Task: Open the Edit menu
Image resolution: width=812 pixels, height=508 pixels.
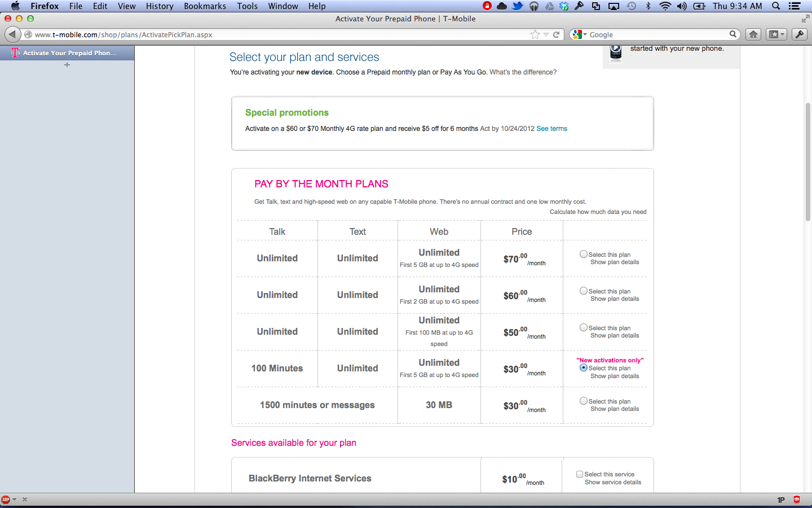Action: point(100,6)
